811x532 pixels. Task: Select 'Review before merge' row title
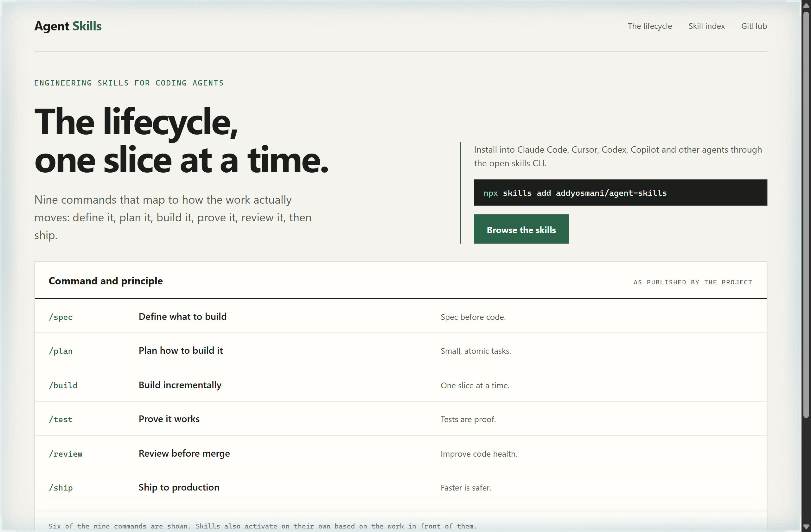pos(184,454)
